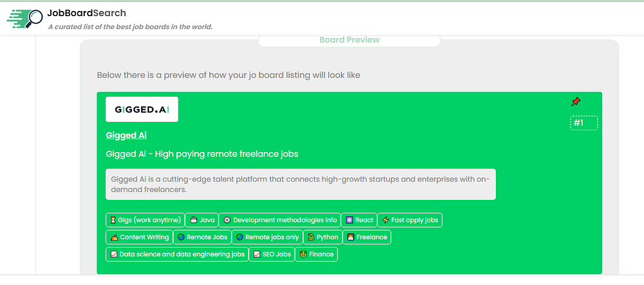Select the Development methodologies info tag
The width and height of the screenshot is (644, 285).
click(279, 220)
